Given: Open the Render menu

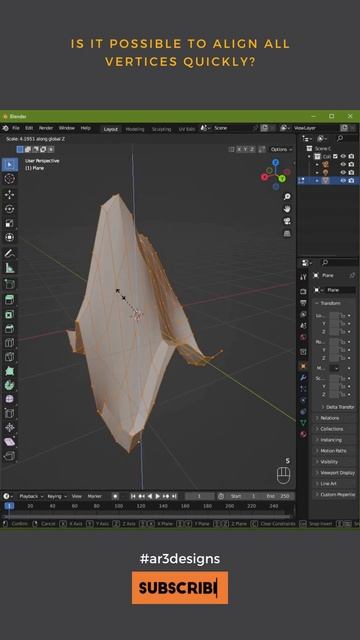Looking at the screenshot, I should pos(46,128).
